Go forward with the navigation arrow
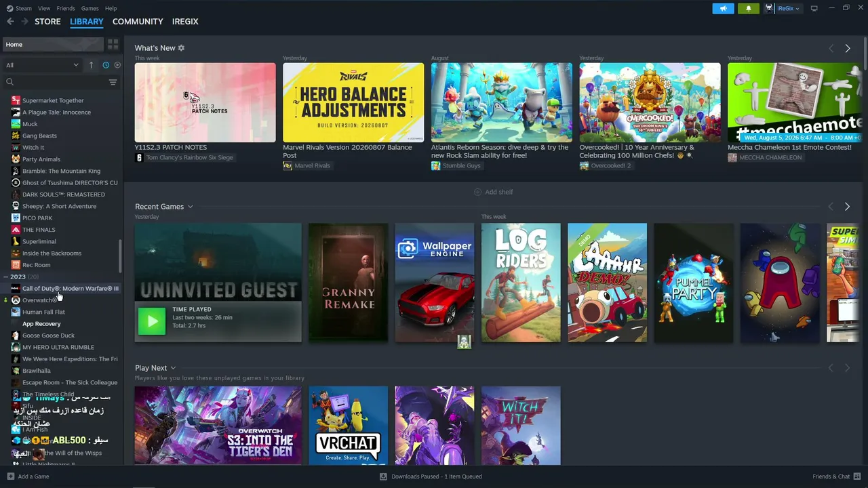Screen dimensions: 868x488 pyautogui.click(x=25, y=22)
